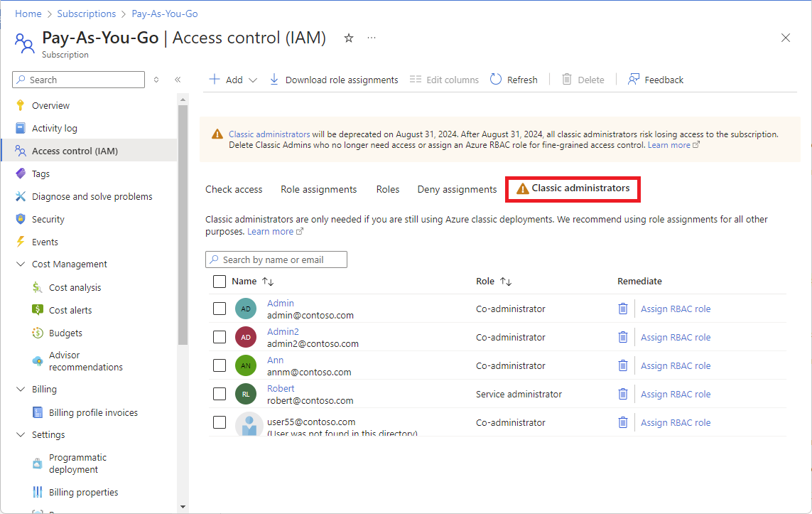812x514 pixels.
Task: Click Assign RBAC role for Ann
Action: point(676,366)
